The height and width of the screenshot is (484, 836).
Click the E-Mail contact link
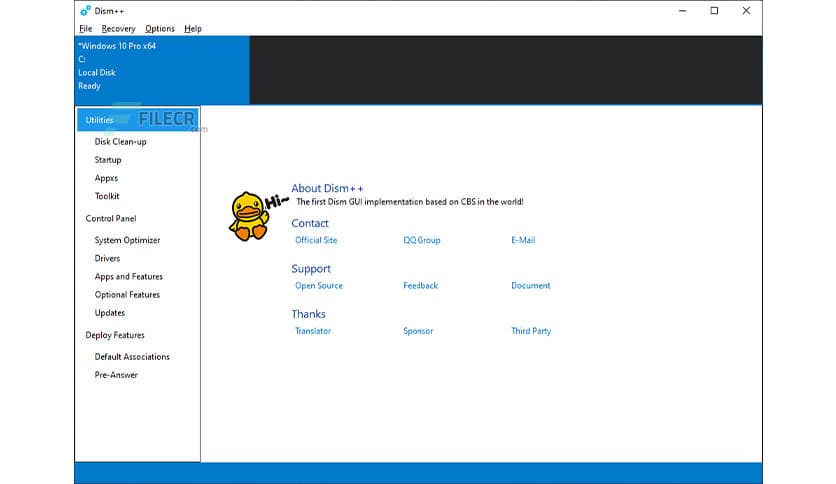click(x=523, y=240)
